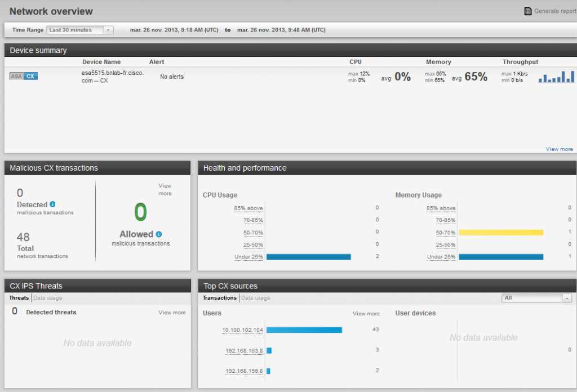Switch to Data usage tab in Top CX sources

255,298
